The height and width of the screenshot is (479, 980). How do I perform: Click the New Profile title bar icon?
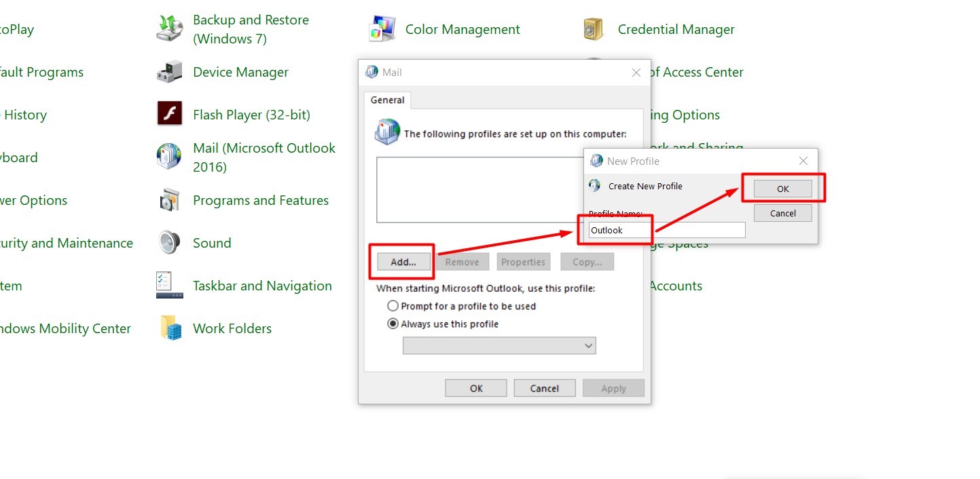(x=597, y=161)
